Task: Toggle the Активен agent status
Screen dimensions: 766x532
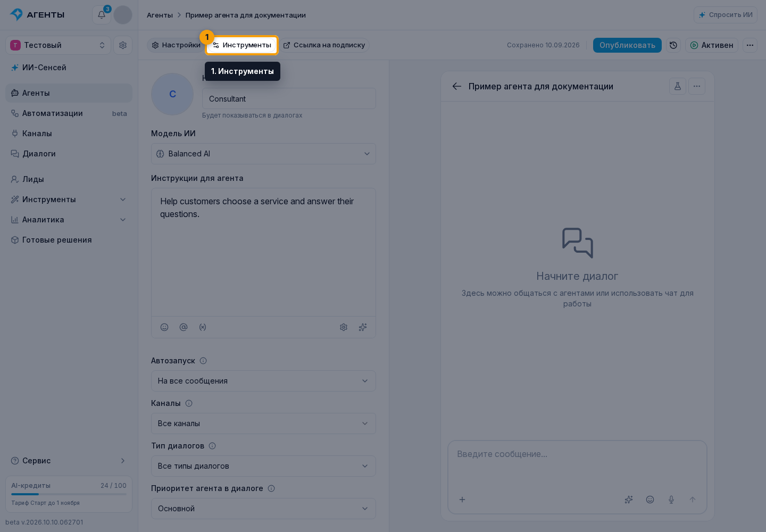Action: pyautogui.click(x=712, y=45)
